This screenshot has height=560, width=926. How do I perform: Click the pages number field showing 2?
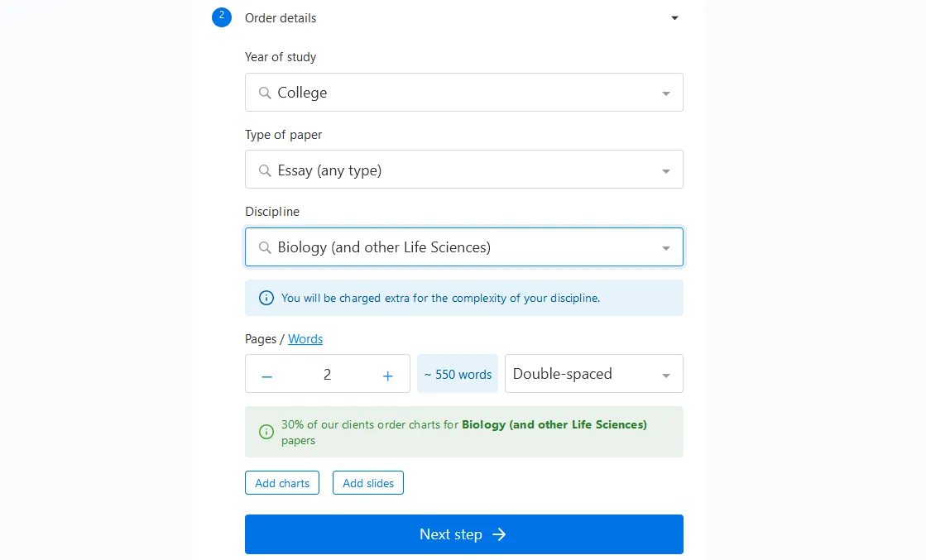327,374
